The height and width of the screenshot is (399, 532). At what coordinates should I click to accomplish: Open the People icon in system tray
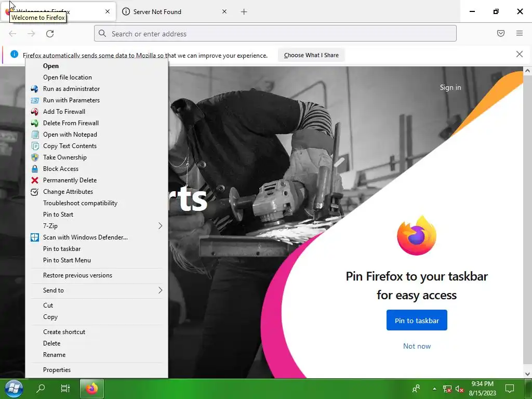pyautogui.click(x=416, y=389)
